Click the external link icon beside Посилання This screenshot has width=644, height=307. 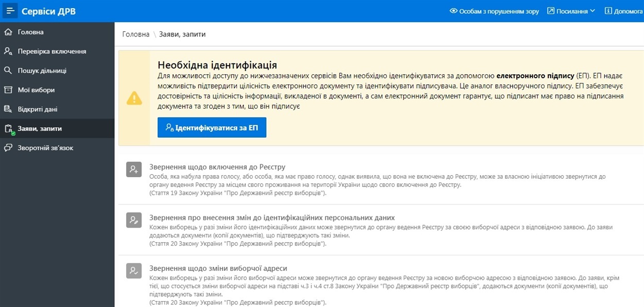(x=550, y=11)
